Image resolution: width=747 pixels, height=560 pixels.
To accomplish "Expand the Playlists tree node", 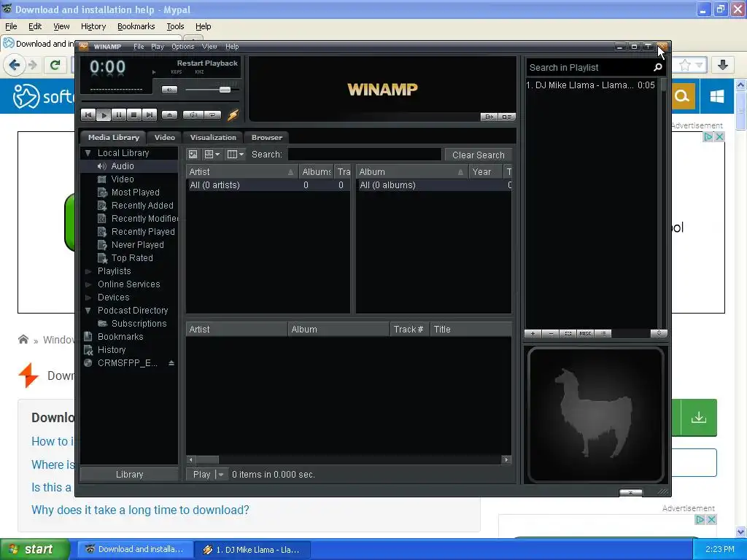I will pyautogui.click(x=88, y=271).
